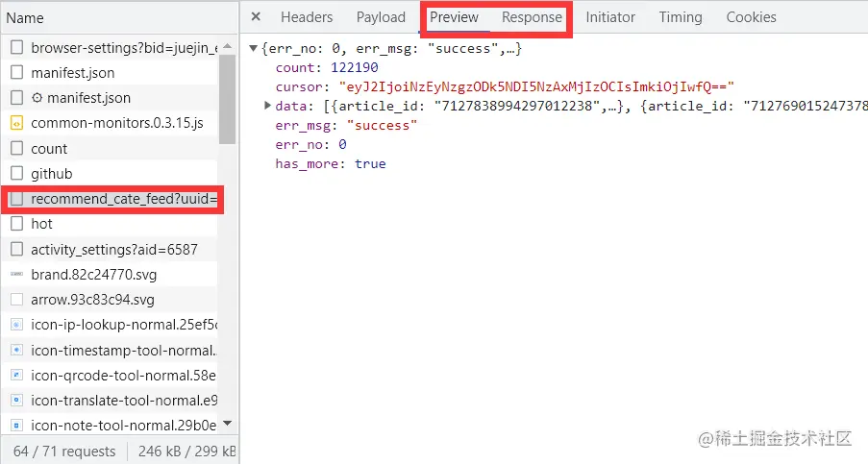
Task: Click the image icon of icon-note-tool-normal
Action: pyautogui.click(x=17, y=426)
